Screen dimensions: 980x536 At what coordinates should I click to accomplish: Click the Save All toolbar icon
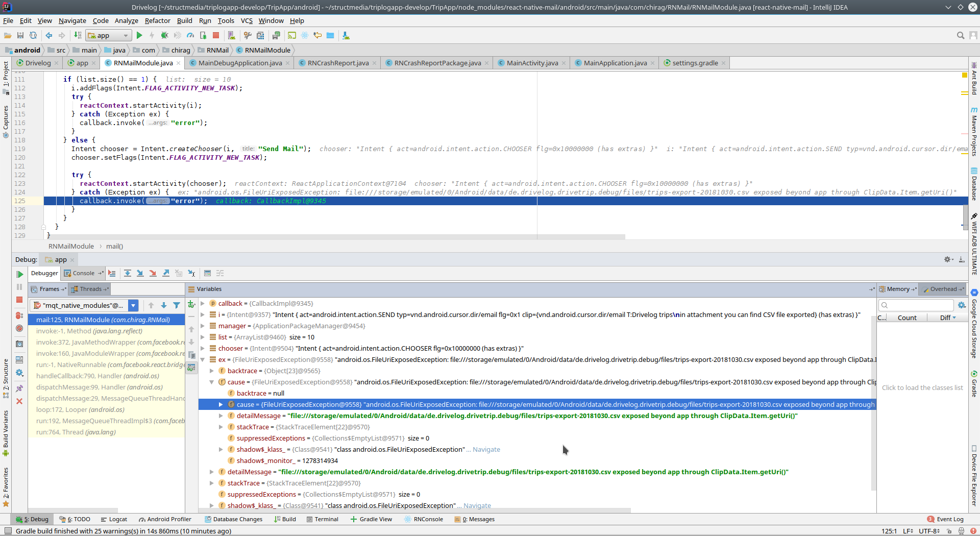20,35
